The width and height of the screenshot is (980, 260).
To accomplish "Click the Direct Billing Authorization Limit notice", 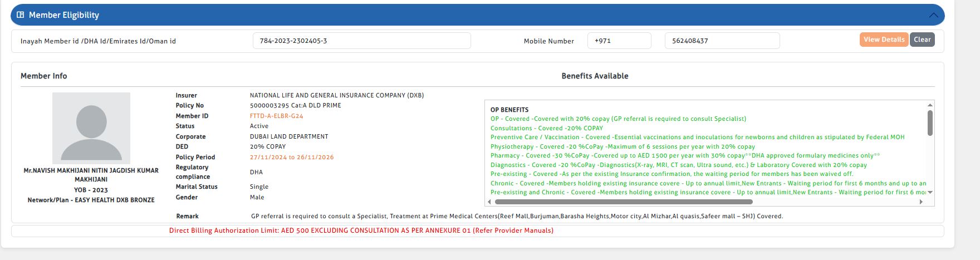I will point(361,230).
